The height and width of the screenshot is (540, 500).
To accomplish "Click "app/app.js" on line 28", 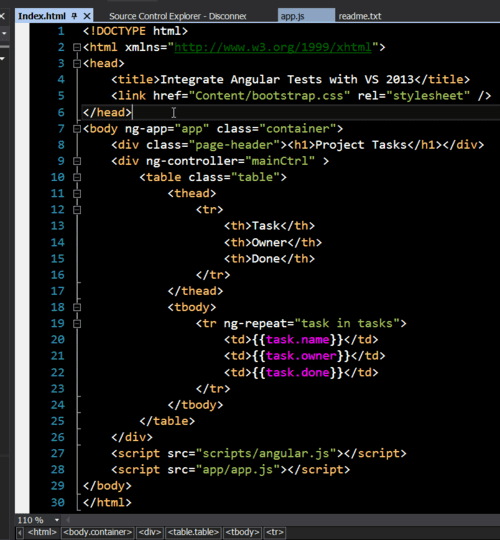I will coord(238,470).
